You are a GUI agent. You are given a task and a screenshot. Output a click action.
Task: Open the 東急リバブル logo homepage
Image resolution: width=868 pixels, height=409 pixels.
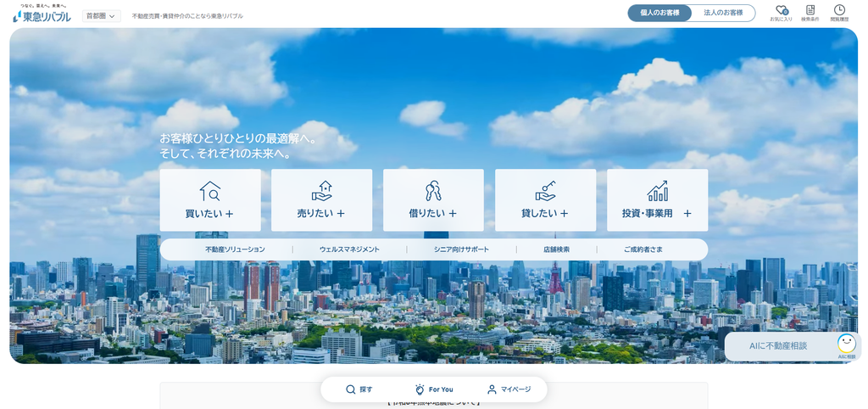pos(42,14)
